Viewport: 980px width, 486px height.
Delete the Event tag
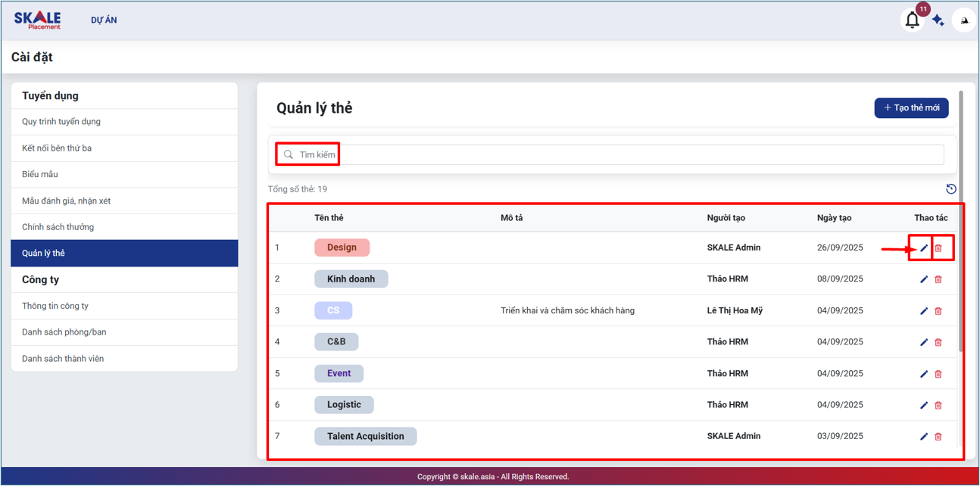(x=938, y=374)
